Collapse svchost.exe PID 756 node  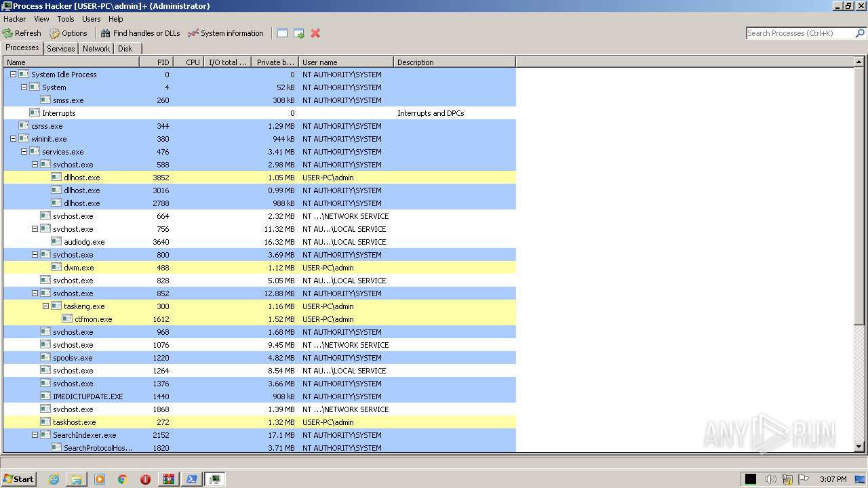(x=35, y=229)
